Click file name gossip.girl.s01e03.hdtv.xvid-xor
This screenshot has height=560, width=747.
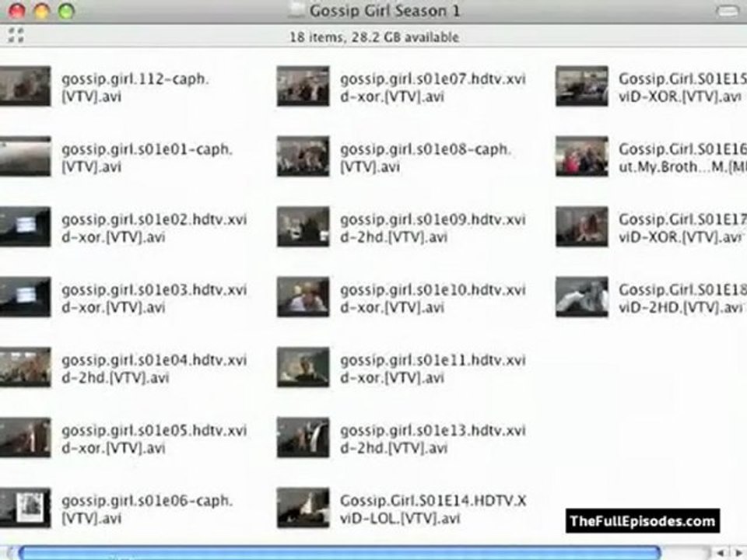(x=154, y=298)
